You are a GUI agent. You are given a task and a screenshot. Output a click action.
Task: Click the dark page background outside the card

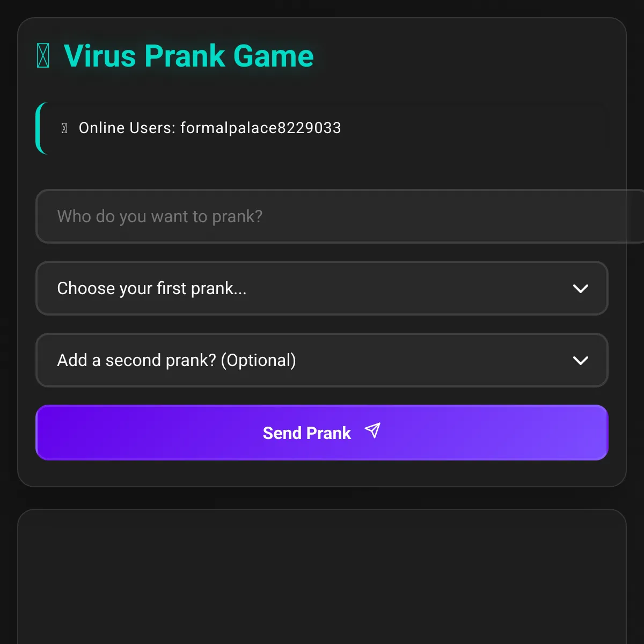click(8, 322)
